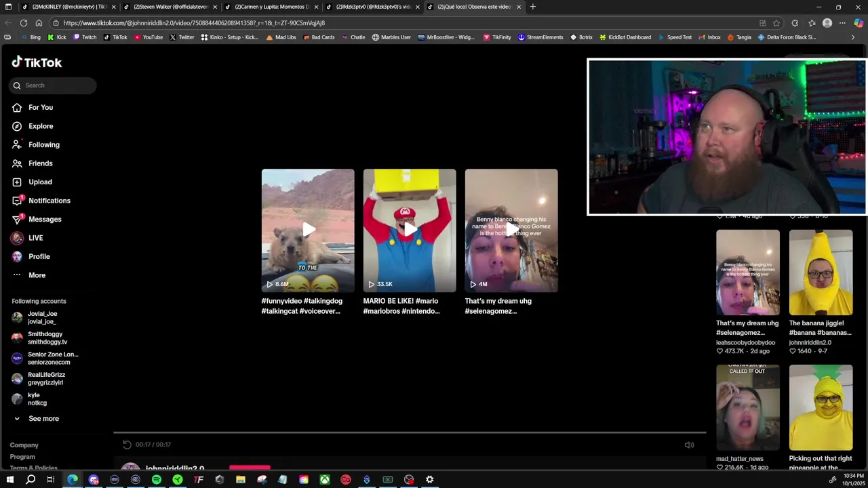868x488 pixels.
Task: Open Spotify from the taskbar
Action: (157, 480)
